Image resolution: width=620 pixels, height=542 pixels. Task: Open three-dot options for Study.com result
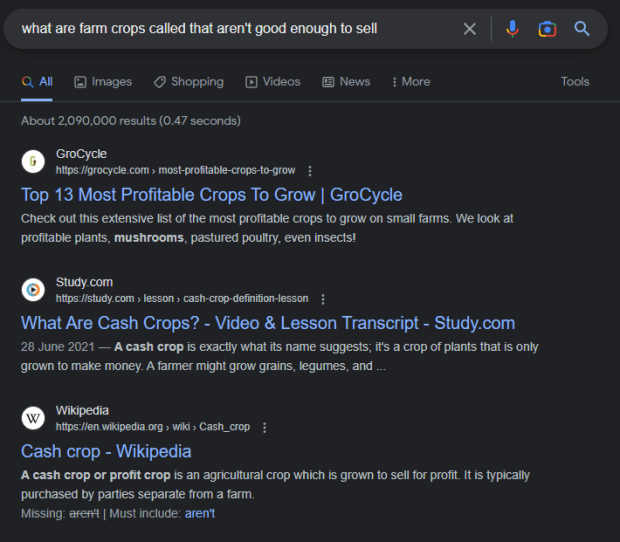323,299
